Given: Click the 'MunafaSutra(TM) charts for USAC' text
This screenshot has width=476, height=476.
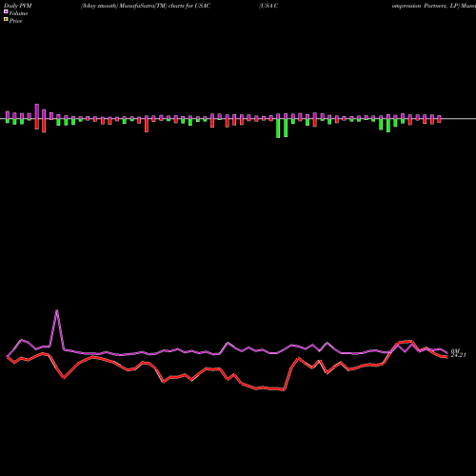Looking at the screenshot, I should coord(165,6).
